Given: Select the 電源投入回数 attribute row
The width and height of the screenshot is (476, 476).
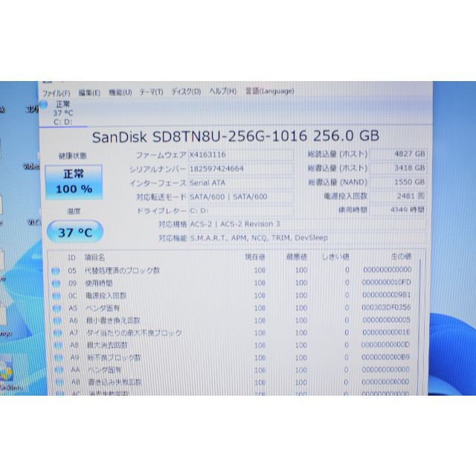Looking at the screenshot, I should coord(234,295).
